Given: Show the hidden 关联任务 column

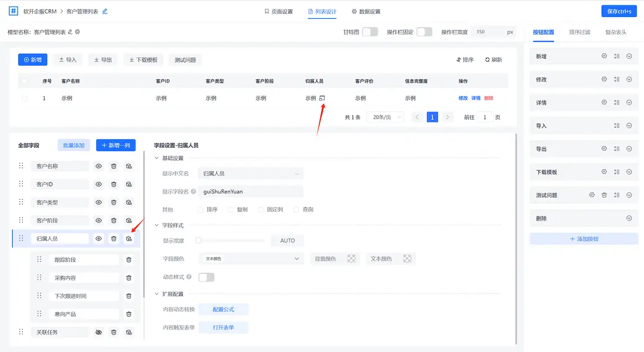Looking at the screenshot, I should (x=99, y=332).
